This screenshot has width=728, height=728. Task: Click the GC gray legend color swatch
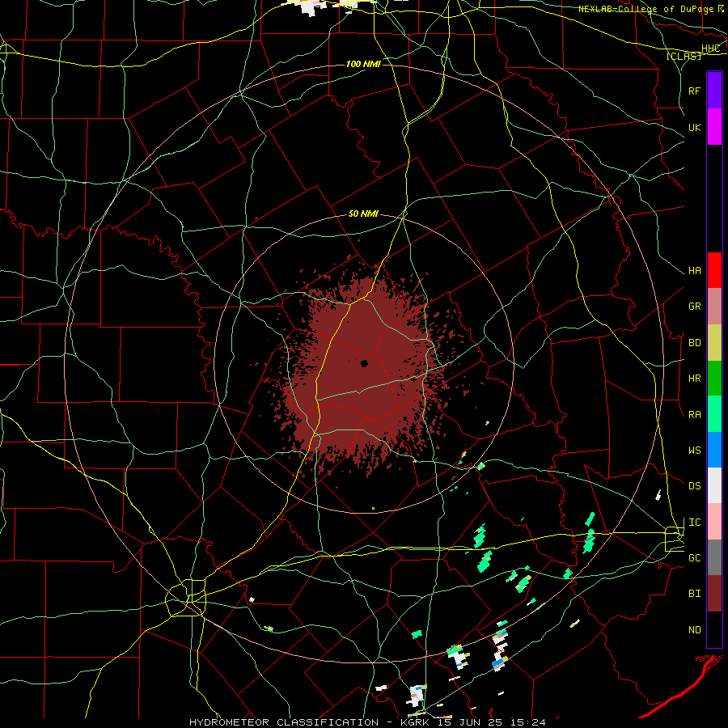point(714,557)
